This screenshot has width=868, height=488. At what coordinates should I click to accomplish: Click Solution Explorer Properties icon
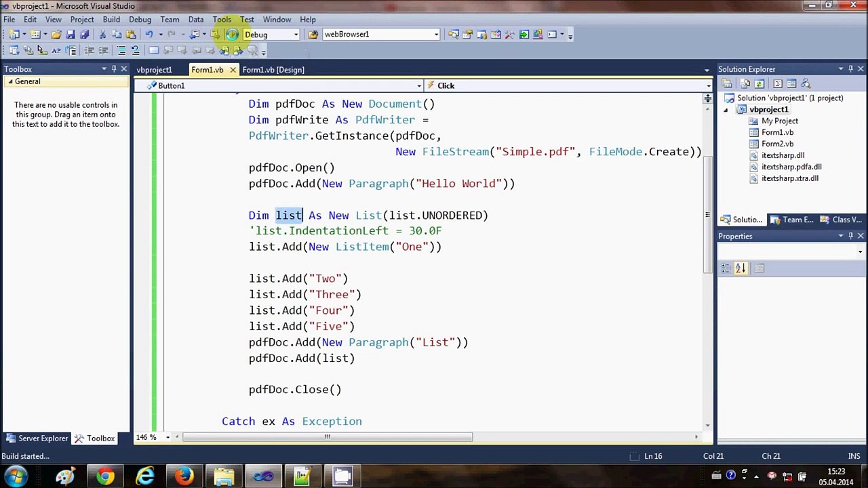(x=726, y=83)
